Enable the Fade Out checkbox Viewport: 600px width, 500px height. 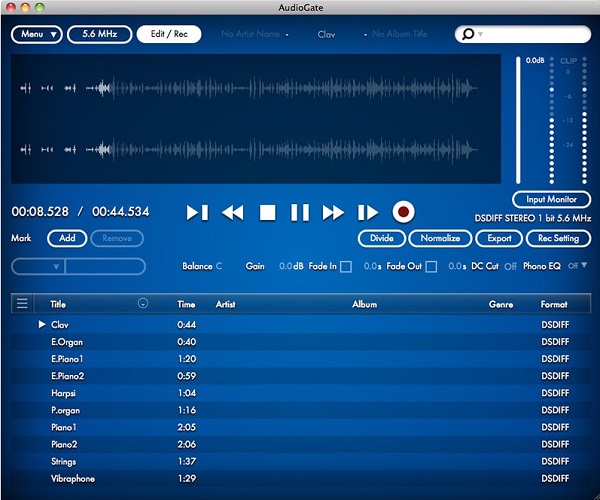[x=431, y=267]
